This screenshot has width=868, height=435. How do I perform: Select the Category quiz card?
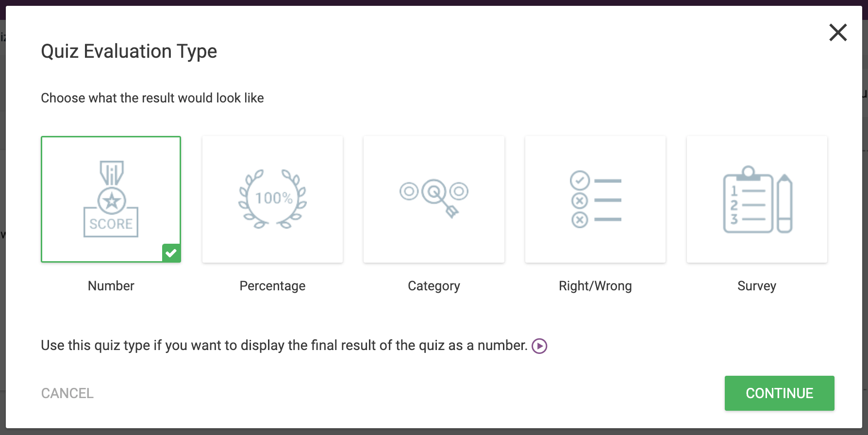point(434,199)
